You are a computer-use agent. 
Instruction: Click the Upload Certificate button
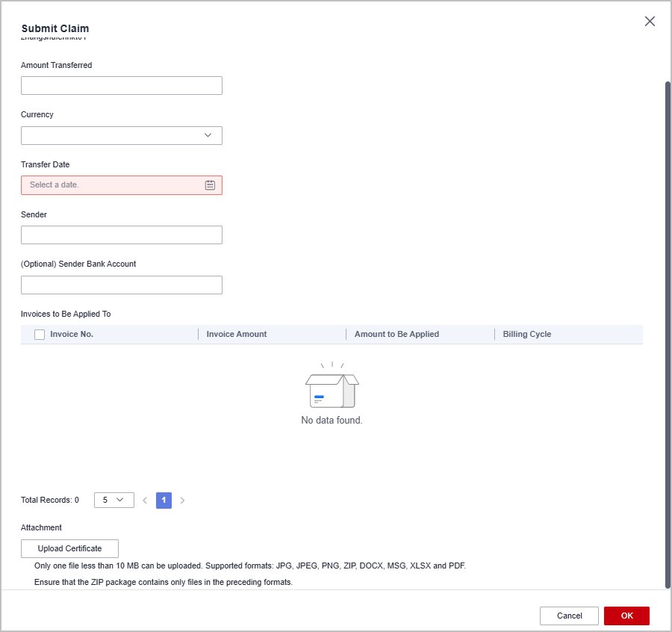69,548
